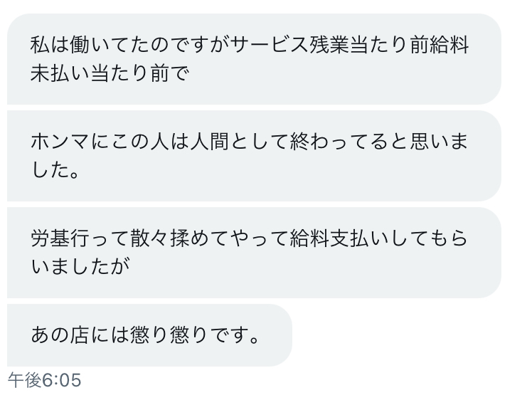Click the 午後6:05 timestamp
The width and height of the screenshot is (532, 395).
43,380
